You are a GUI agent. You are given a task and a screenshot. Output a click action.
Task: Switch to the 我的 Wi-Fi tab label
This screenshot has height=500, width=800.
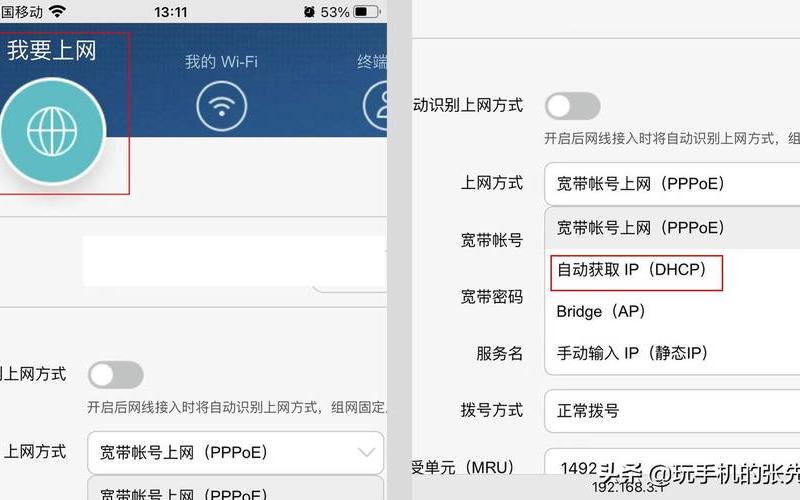[x=221, y=62]
